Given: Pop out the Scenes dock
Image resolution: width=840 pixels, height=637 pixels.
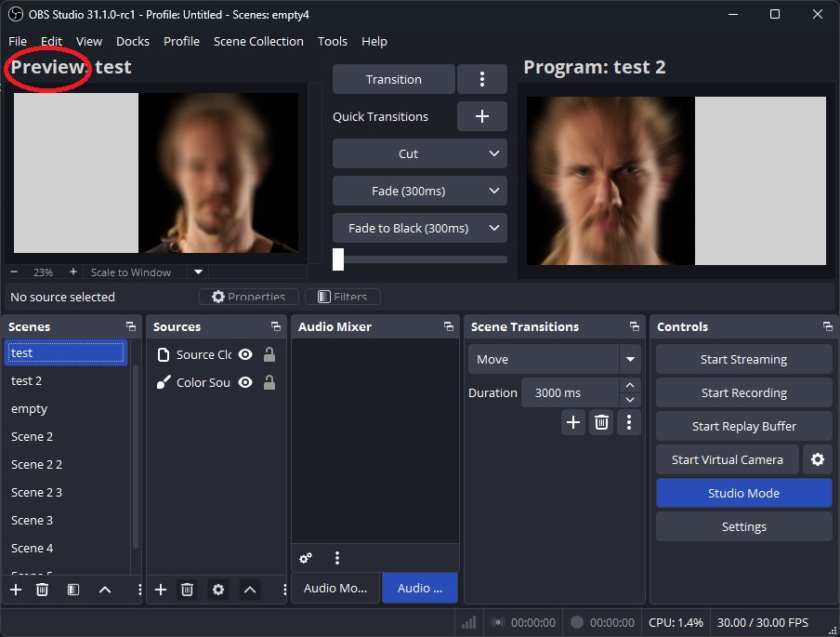Looking at the screenshot, I should (131, 326).
